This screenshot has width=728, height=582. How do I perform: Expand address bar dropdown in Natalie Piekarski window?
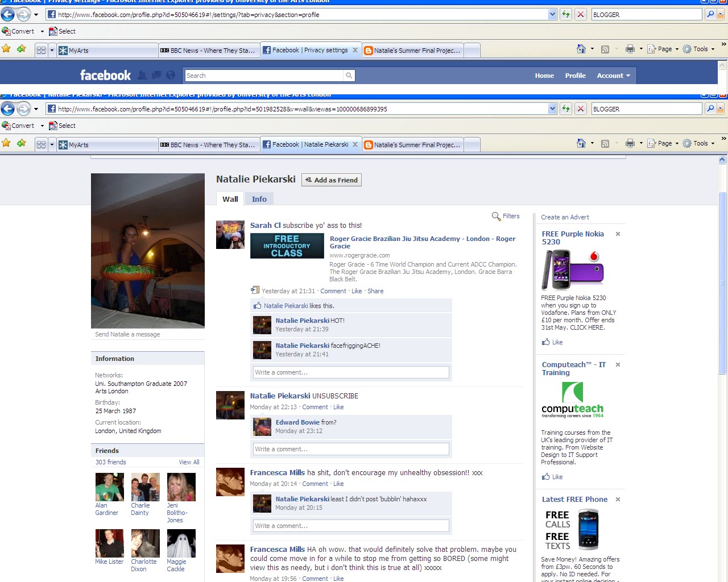pyautogui.click(x=552, y=109)
